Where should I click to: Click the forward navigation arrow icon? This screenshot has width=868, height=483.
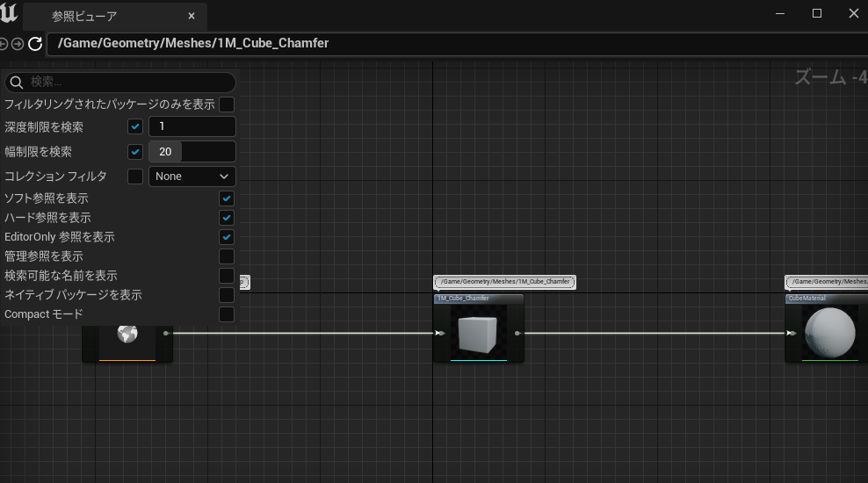pyautogui.click(x=18, y=43)
